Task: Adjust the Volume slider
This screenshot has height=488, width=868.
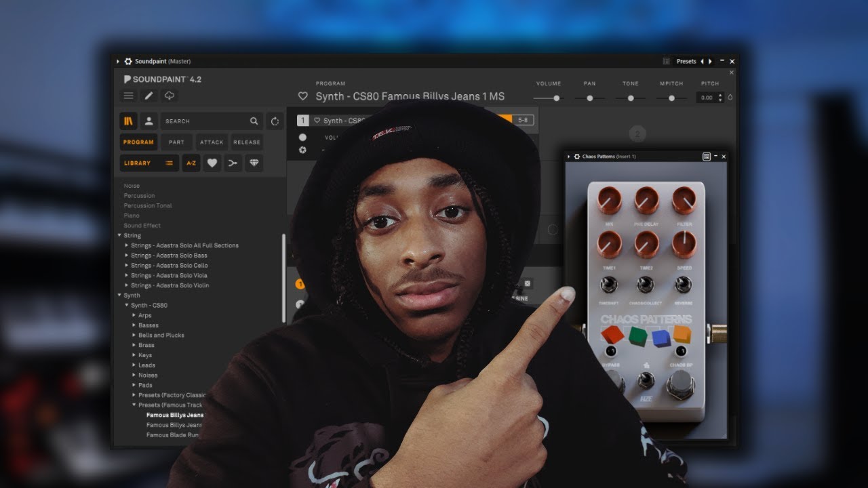Action: pos(548,98)
